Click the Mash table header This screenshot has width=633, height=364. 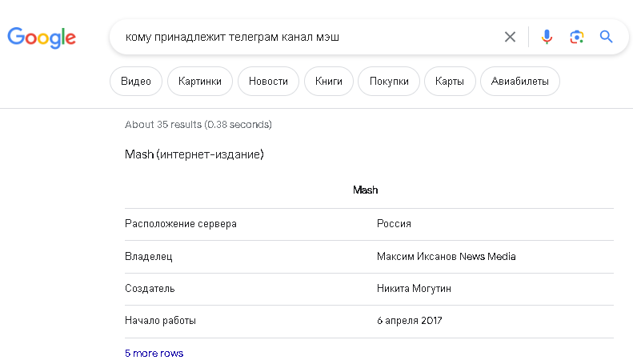(x=366, y=190)
